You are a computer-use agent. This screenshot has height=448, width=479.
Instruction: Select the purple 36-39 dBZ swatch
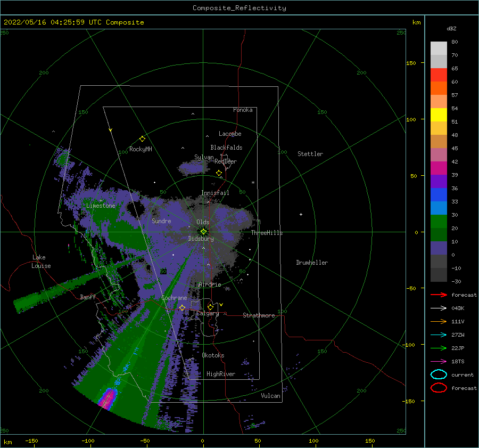[439, 182]
